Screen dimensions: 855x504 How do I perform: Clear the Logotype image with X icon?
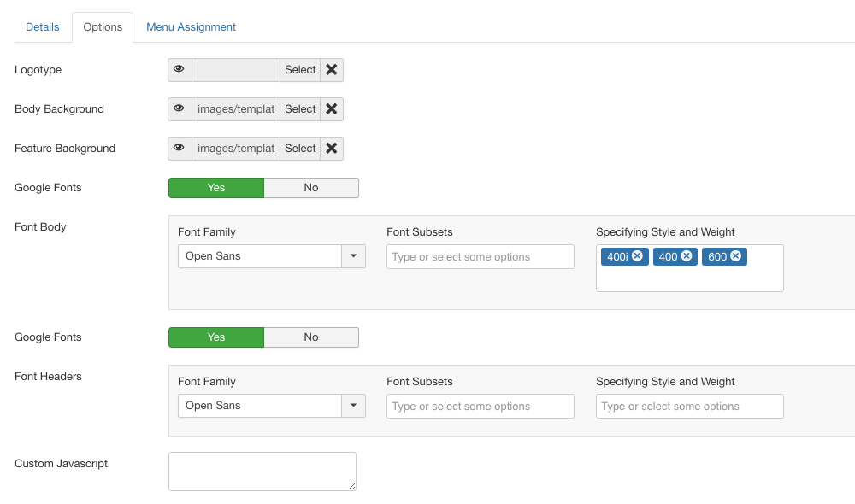(332, 70)
